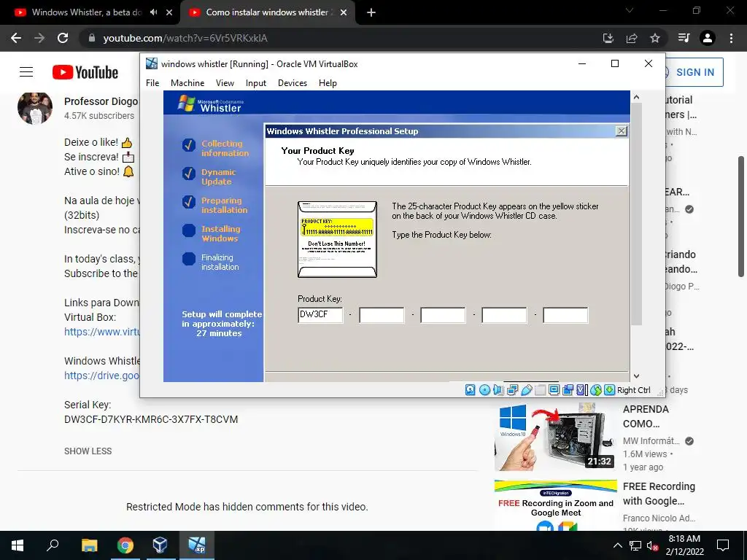Click the fifth Product Key input box
The height and width of the screenshot is (560, 747).
click(x=565, y=315)
